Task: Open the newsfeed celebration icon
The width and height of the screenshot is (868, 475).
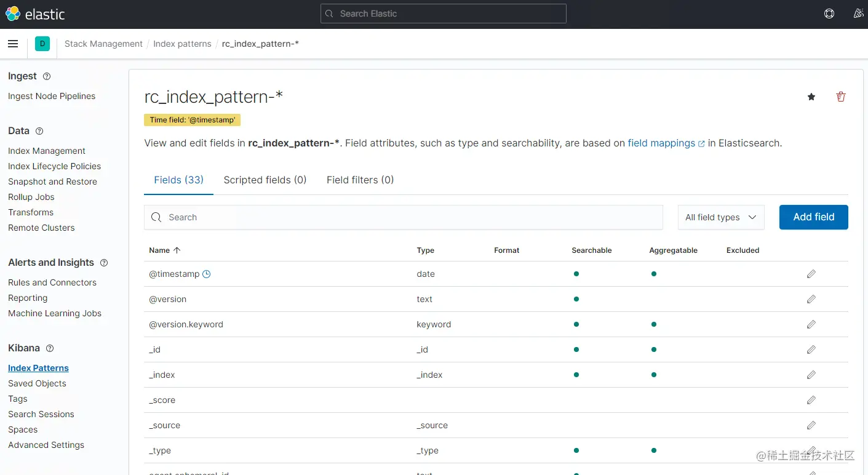Action: [x=859, y=14]
